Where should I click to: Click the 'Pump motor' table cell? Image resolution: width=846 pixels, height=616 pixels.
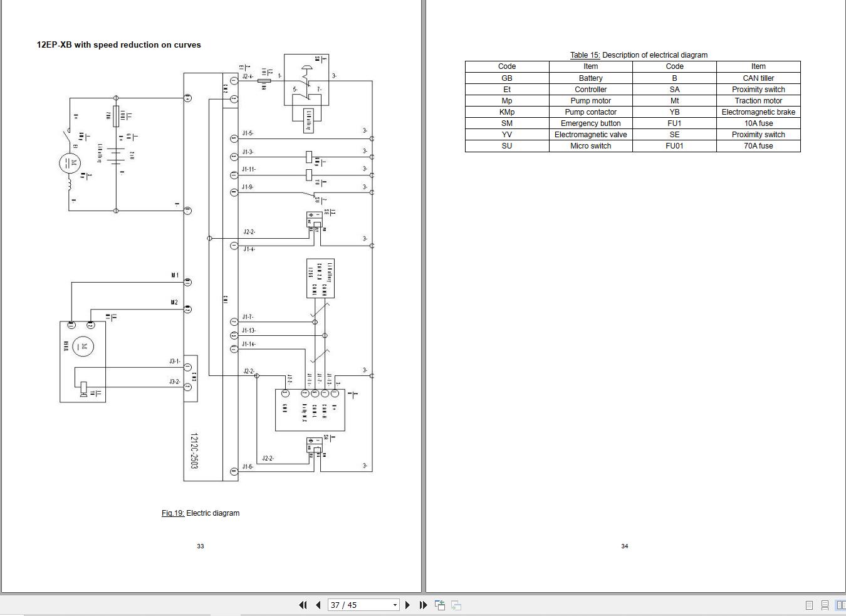[591, 100]
